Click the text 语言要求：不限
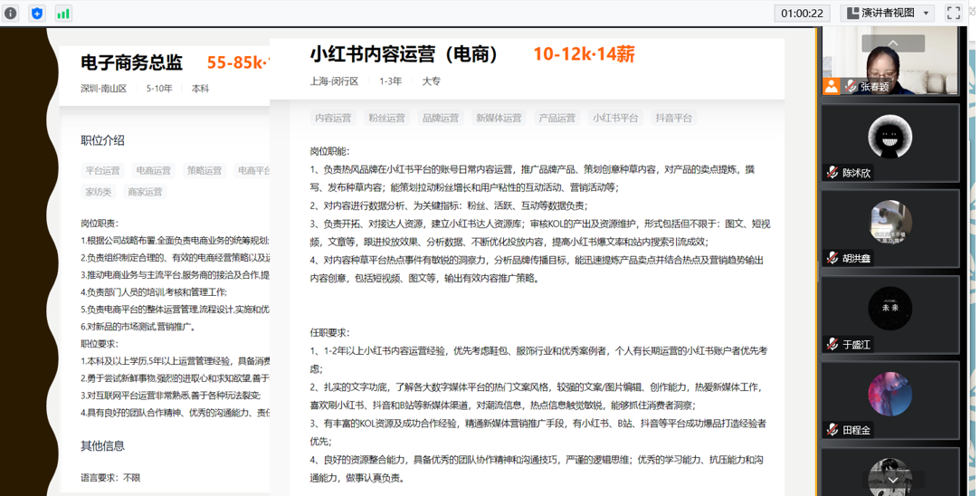 (110, 478)
